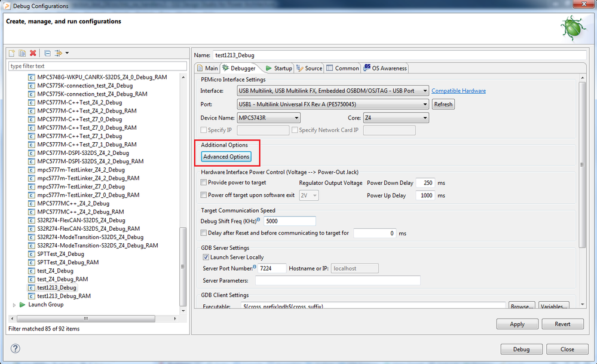Click the icon of test1213_Debug_RAM configuration
Image resolution: width=597 pixels, height=364 pixels.
coord(32,296)
